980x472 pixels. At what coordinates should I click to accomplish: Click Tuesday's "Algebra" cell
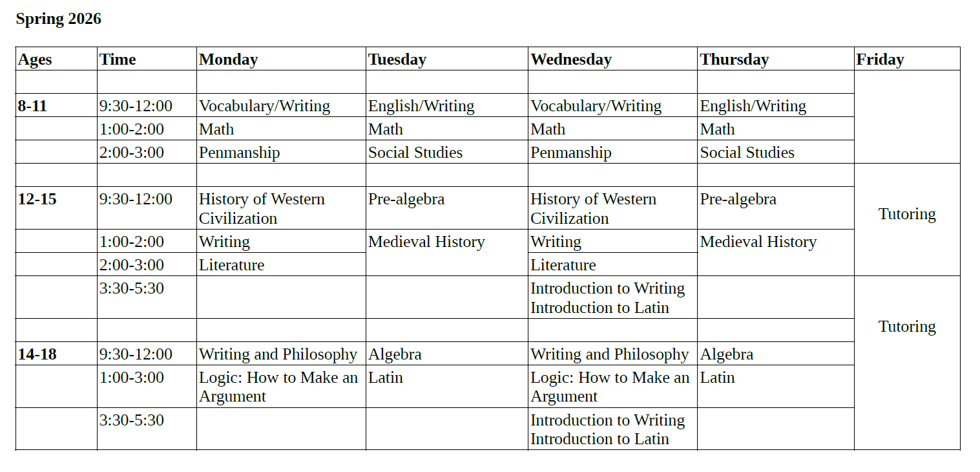[395, 354]
